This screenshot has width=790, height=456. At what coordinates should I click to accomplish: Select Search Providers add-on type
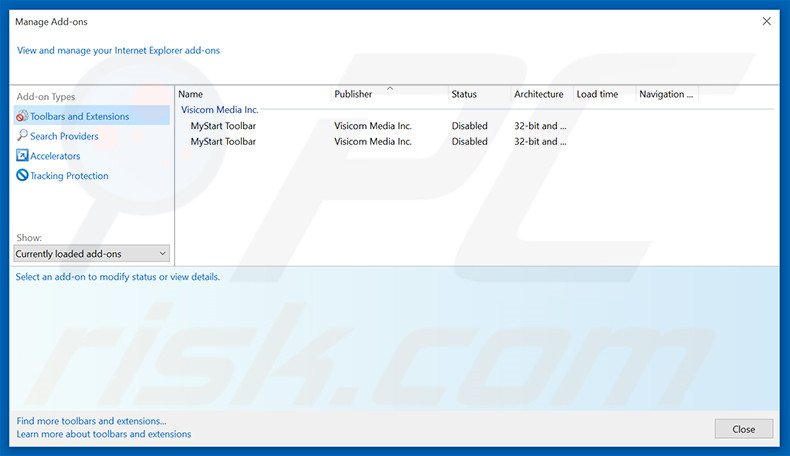(64, 136)
